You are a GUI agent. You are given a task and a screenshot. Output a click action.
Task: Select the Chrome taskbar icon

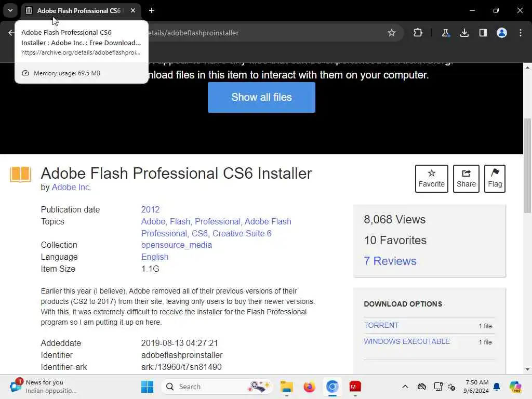(332, 387)
